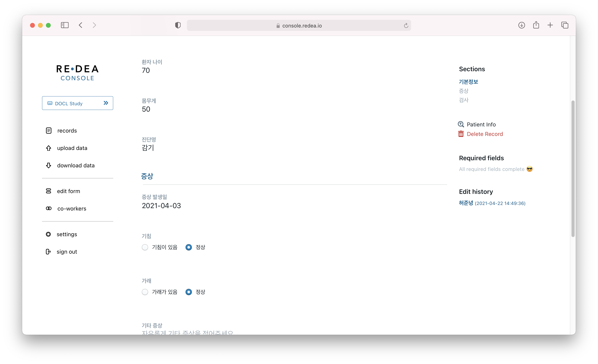
Task: Toggle Safari sidebar panel button
Action: click(65, 25)
